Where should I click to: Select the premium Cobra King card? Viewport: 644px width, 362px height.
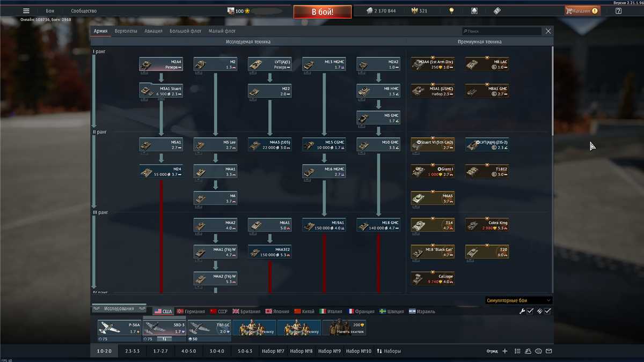coord(487,225)
